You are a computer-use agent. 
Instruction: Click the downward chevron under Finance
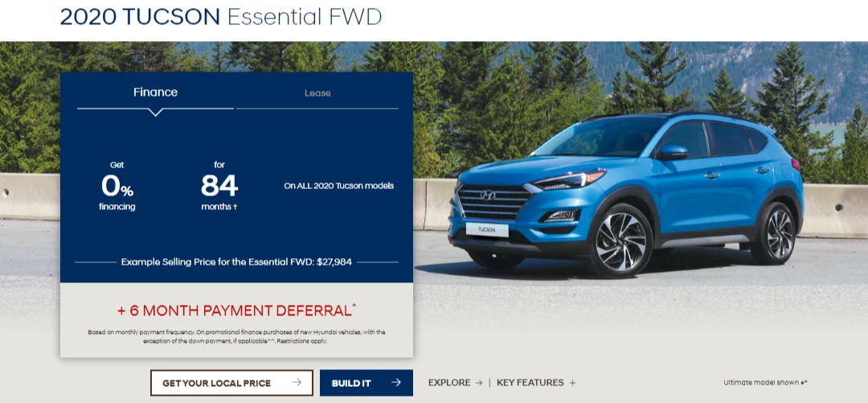(156, 112)
